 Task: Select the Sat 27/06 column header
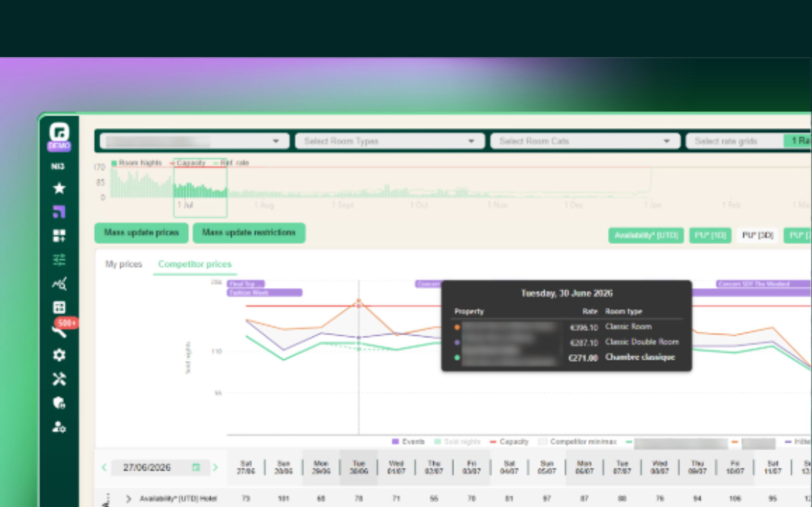pos(246,467)
